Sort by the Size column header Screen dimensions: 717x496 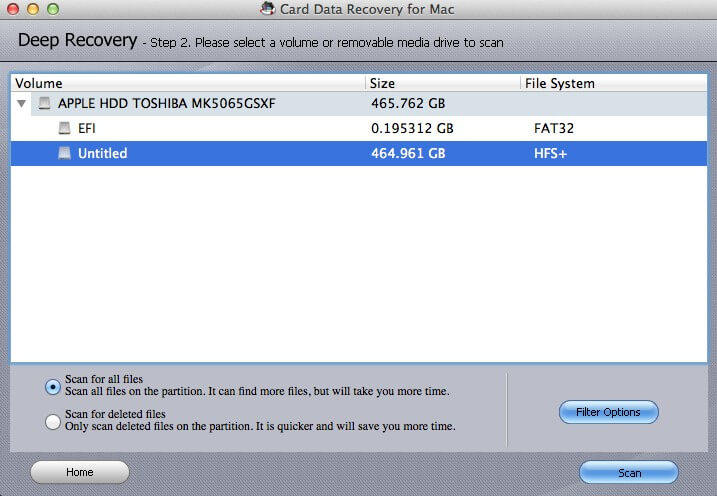(x=443, y=83)
